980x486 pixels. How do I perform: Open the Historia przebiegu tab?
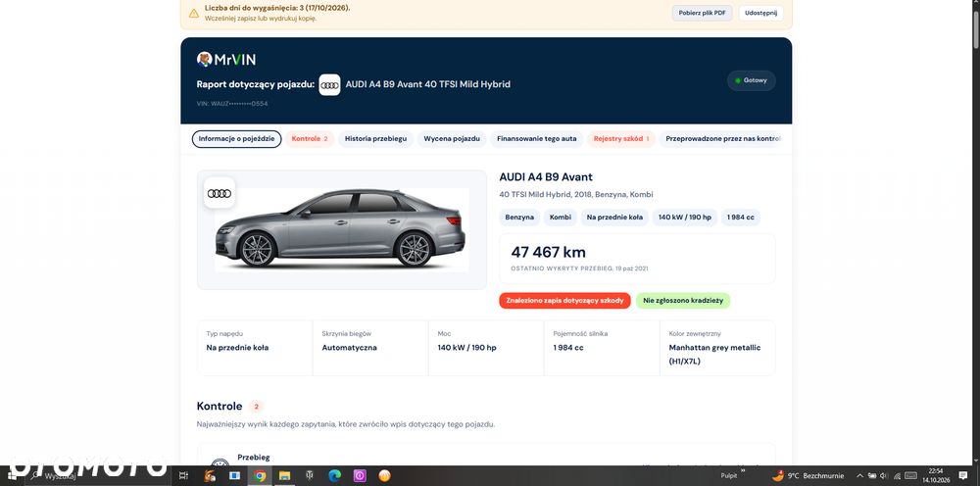(x=375, y=139)
